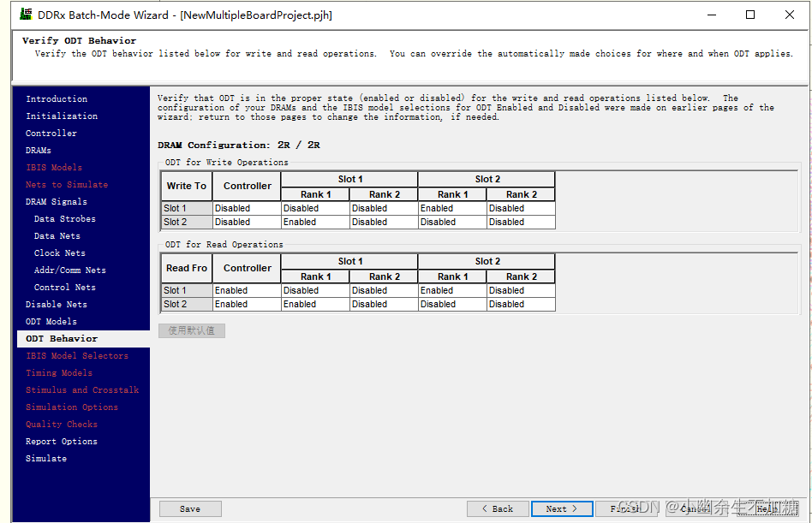Change Read Slot 1 row, Slot 1 Rank 1 Disabled cell
The image size is (812, 523).
click(x=315, y=290)
